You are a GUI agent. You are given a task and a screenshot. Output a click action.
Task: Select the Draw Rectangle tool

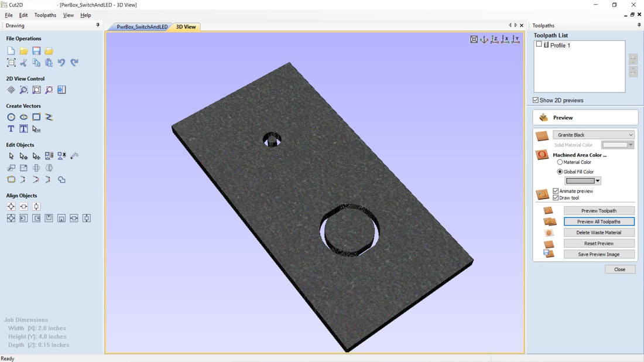tap(36, 117)
